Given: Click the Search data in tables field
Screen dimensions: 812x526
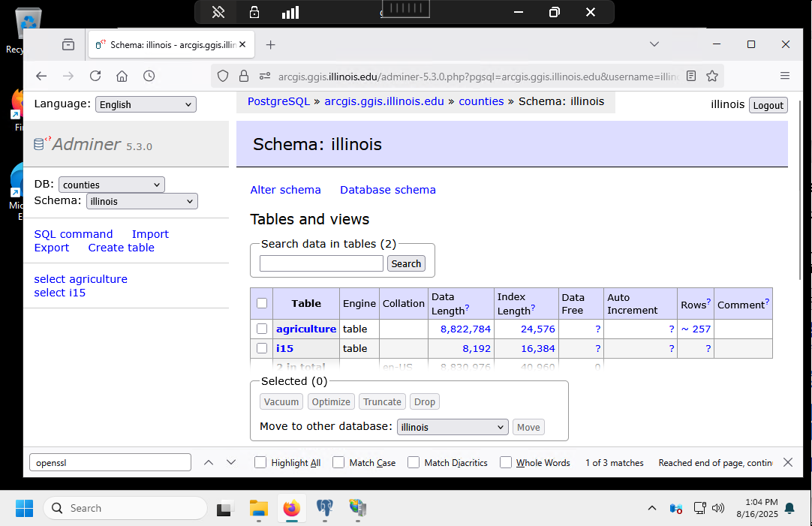Looking at the screenshot, I should point(321,263).
